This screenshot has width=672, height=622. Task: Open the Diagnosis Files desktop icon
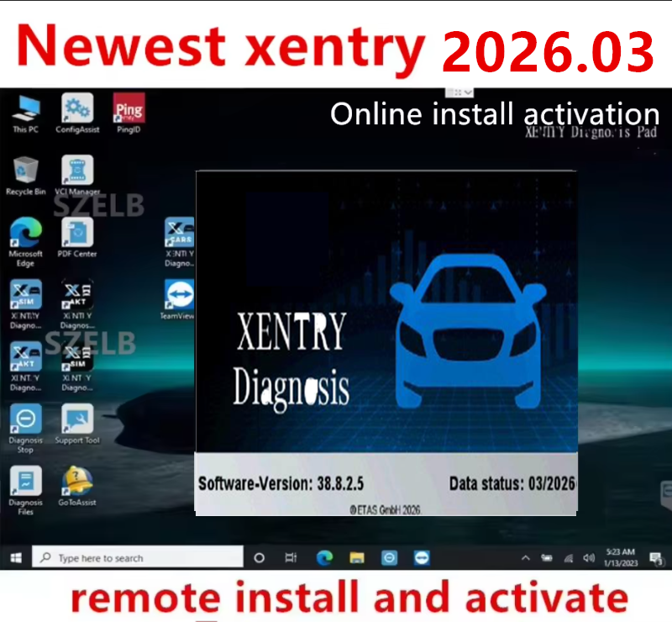(26, 491)
